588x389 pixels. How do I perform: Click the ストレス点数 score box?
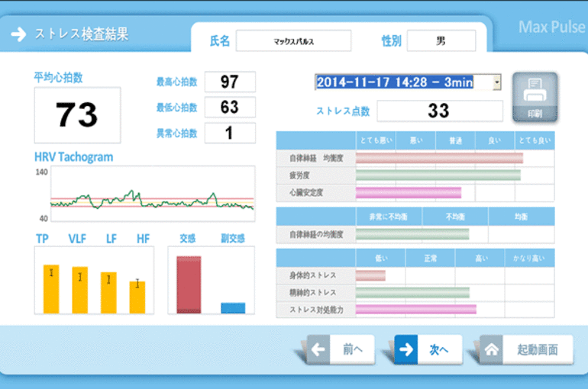438,111
